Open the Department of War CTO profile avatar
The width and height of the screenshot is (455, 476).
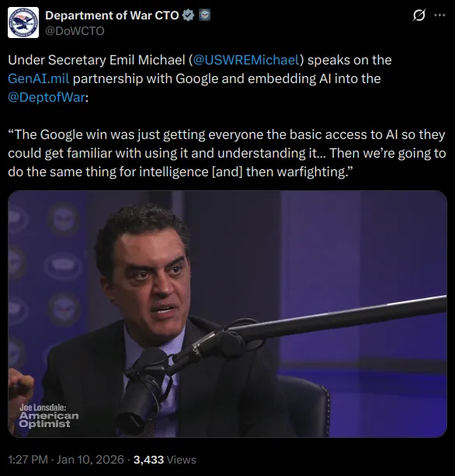tap(23, 23)
